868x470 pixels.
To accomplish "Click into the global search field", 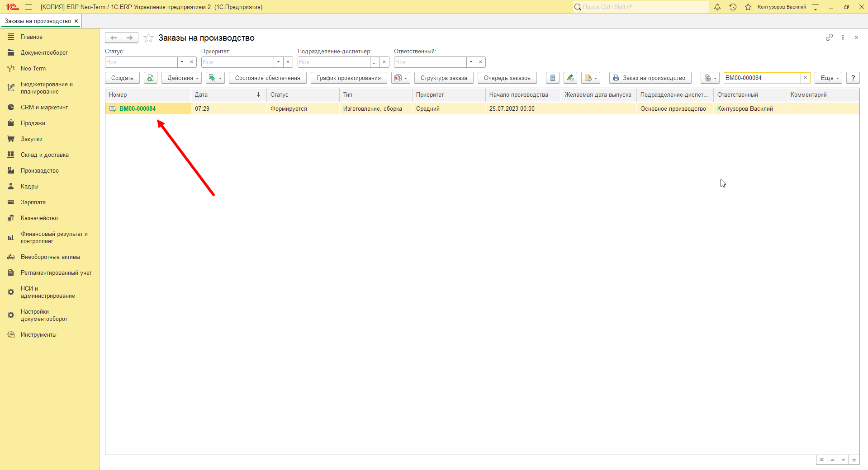I will pyautogui.click(x=641, y=7).
